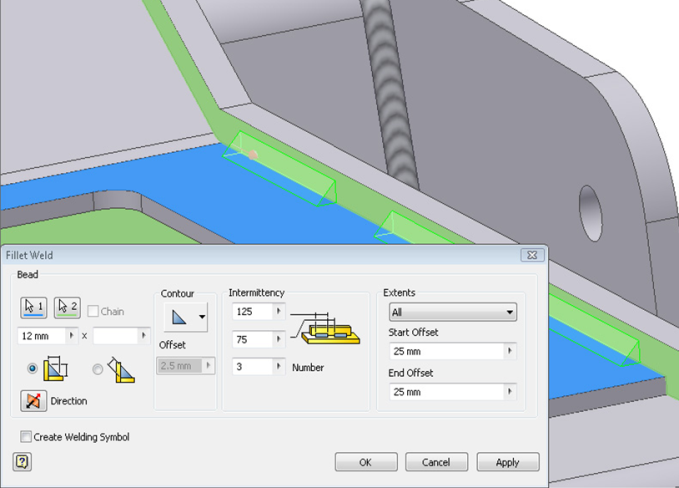
Task: Click the disabled 2.5 mm Offset field
Action: 179,366
